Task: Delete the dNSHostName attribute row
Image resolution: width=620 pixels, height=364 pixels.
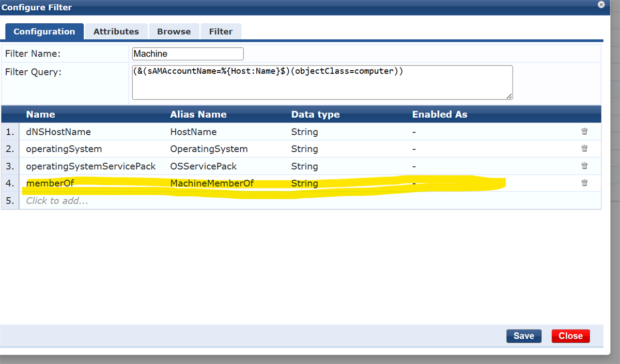Action: pos(584,131)
